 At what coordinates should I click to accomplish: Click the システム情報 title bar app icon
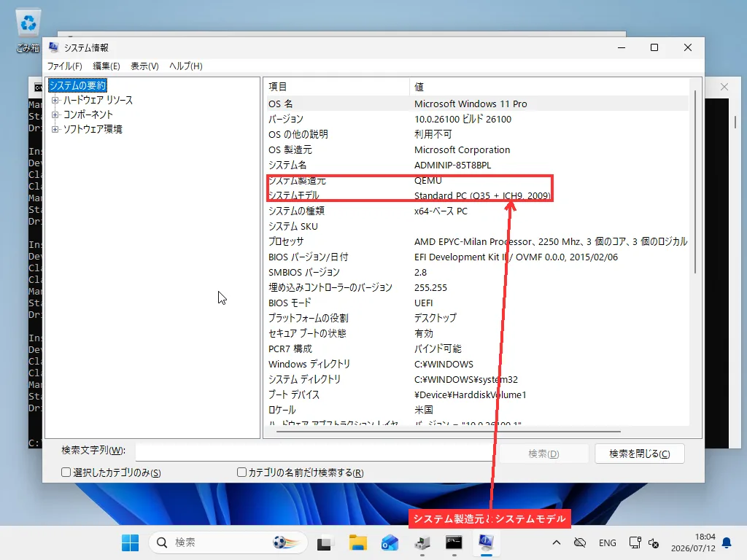54,47
